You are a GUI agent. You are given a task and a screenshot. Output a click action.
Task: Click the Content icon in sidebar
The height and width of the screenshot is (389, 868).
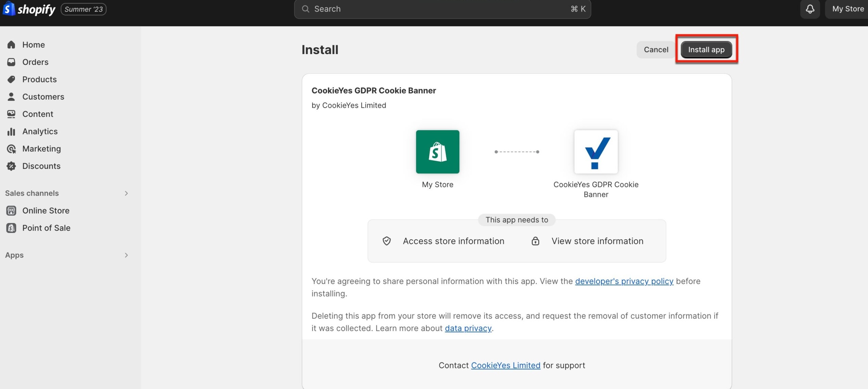[11, 114]
